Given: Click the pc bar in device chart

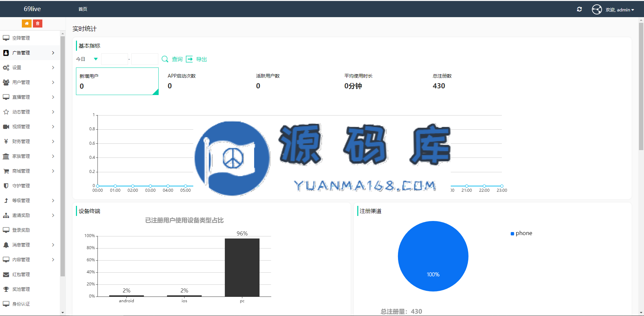Looking at the screenshot, I should pyautogui.click(x=242, y=267).
